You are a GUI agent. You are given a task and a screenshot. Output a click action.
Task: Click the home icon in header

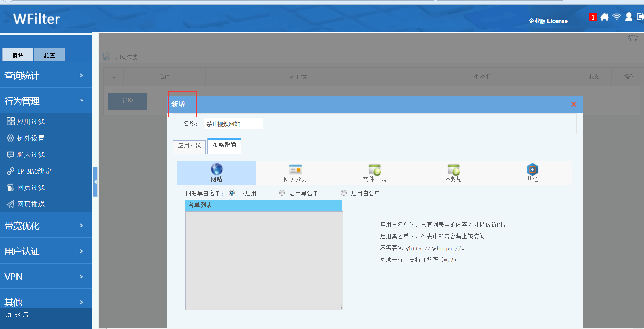[x=605, y=17]
